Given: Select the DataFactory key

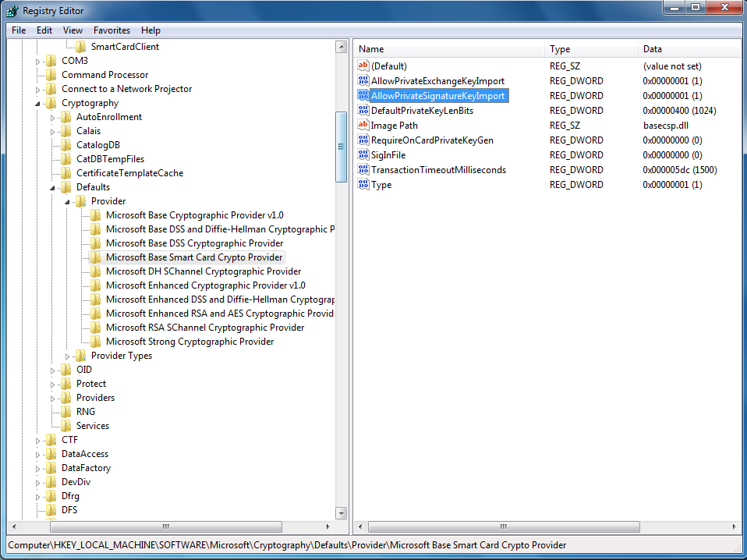Looking at the screenshot, I should pyautogui.click(x=86, y=468).
